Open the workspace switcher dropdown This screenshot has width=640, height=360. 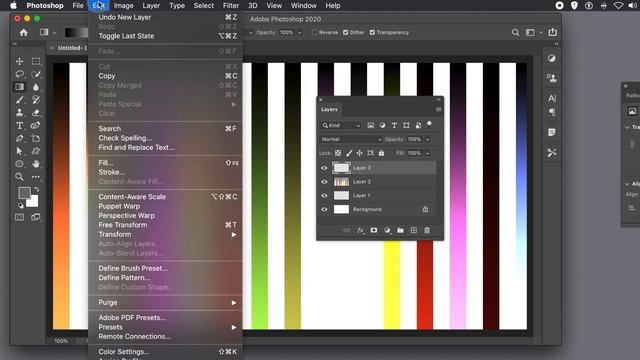[x=533, y=32]
